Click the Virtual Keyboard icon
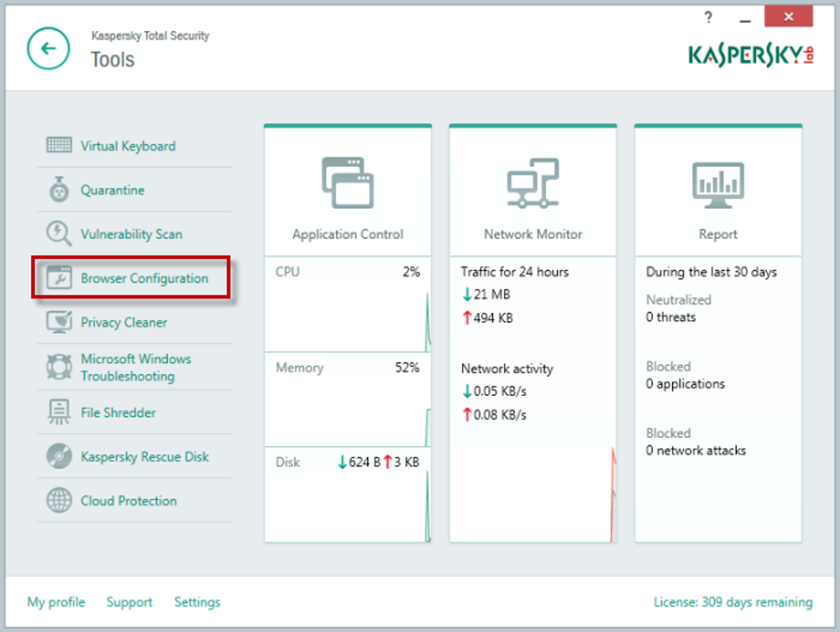 pos(59,145)
